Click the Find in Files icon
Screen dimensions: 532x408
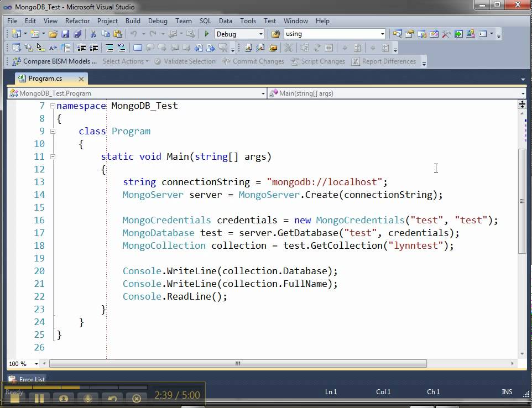[x=275, y=34]
